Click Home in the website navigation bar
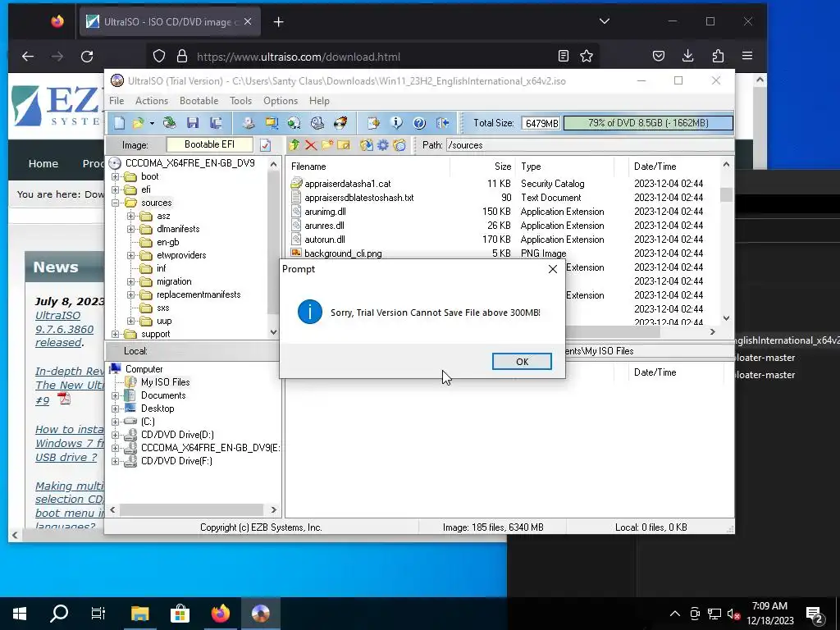840x630 pixels. click(x=43, y=164)
